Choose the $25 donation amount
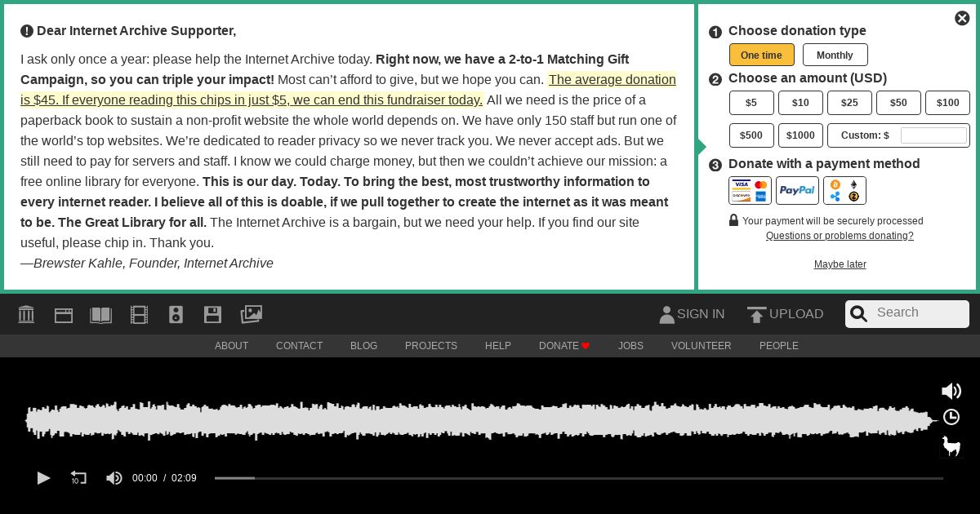Viewport: 980px width, 514px height. click(x=849, y=103)
